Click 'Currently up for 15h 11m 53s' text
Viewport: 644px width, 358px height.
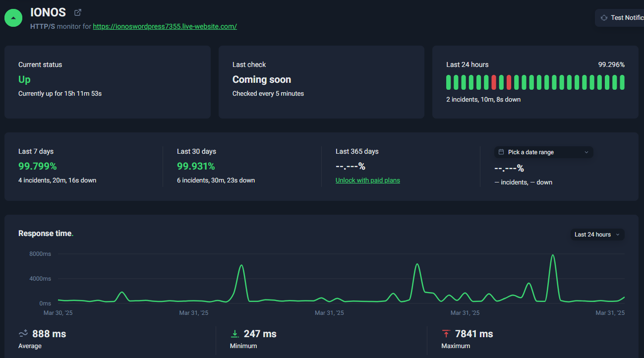point(60,94)
